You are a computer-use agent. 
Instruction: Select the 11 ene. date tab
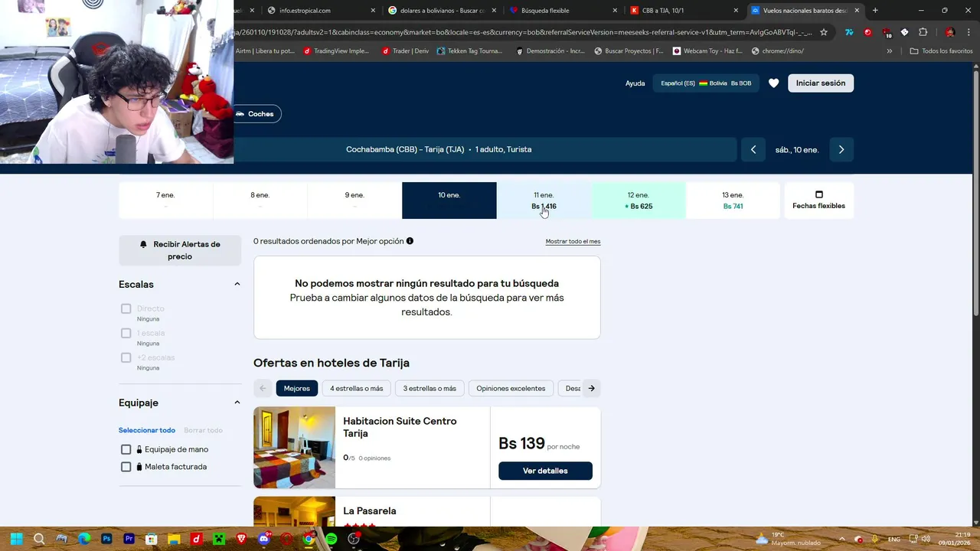(x=544, y=201)
